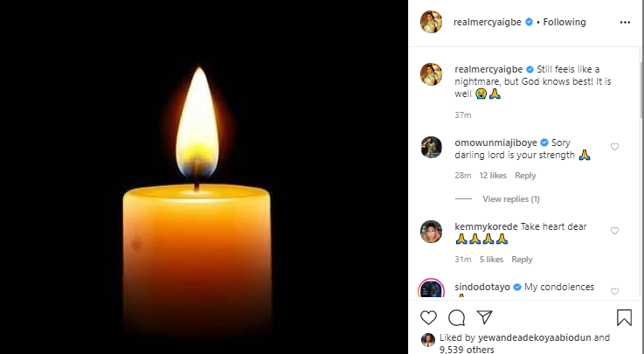
Task: Click the Following button in header
Action: (564, 22)
